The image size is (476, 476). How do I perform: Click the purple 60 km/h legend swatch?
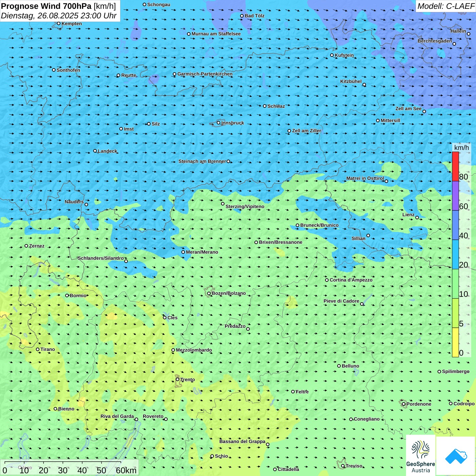tap(455, 196)
